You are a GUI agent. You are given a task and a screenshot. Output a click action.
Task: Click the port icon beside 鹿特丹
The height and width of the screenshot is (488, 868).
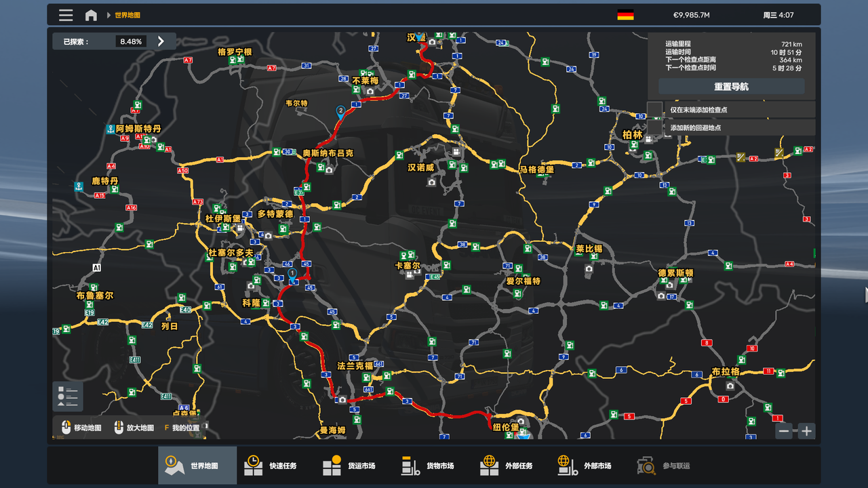click(x=79, y=185)
